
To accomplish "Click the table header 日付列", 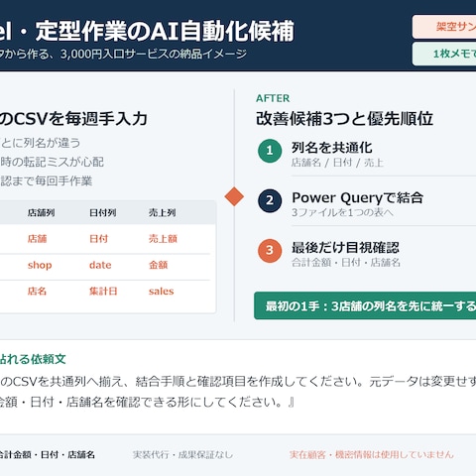I will pos(102,212).
